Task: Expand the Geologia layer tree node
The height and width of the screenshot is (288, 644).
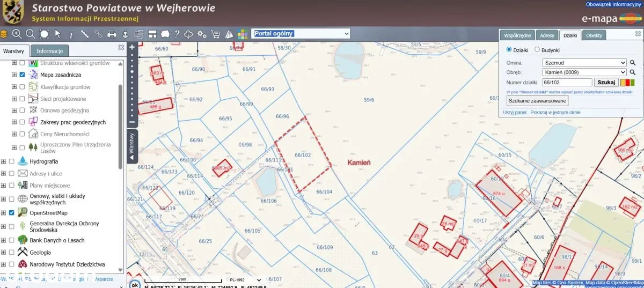Action: pos(4,252)
